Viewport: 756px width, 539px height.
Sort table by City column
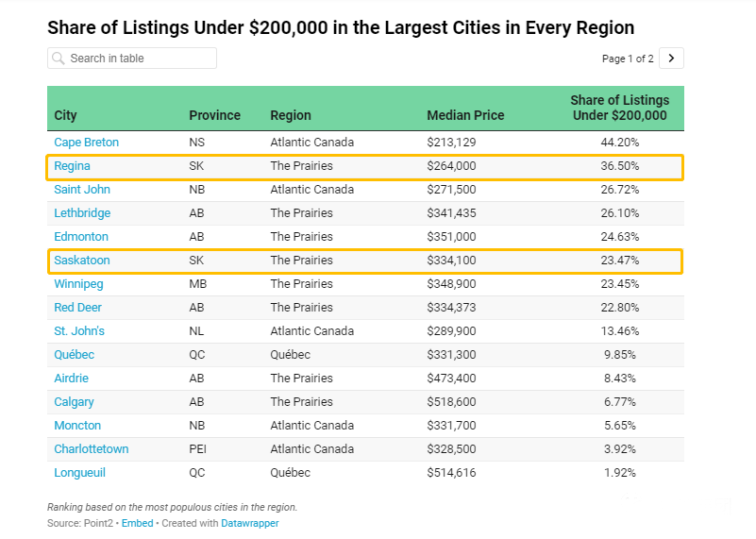66,115
